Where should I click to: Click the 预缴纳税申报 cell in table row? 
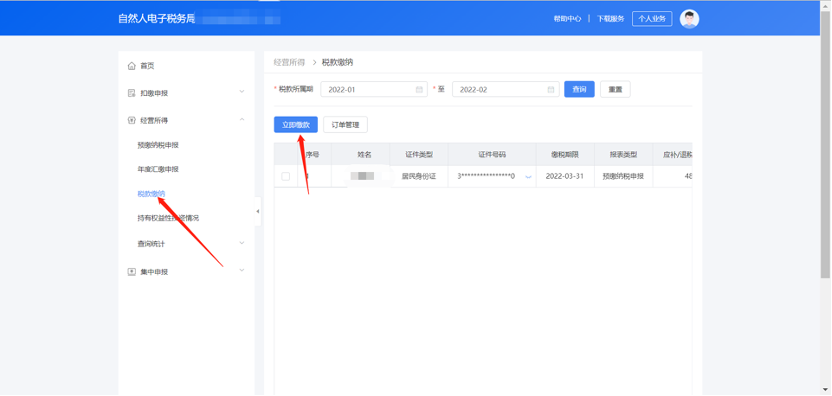(x=623, y=176)
